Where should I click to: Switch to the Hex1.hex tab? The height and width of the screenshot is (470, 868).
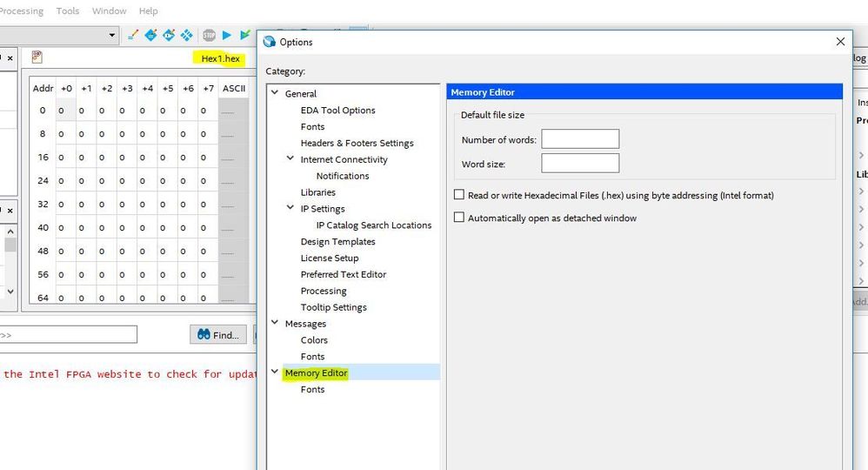(220, 58)
